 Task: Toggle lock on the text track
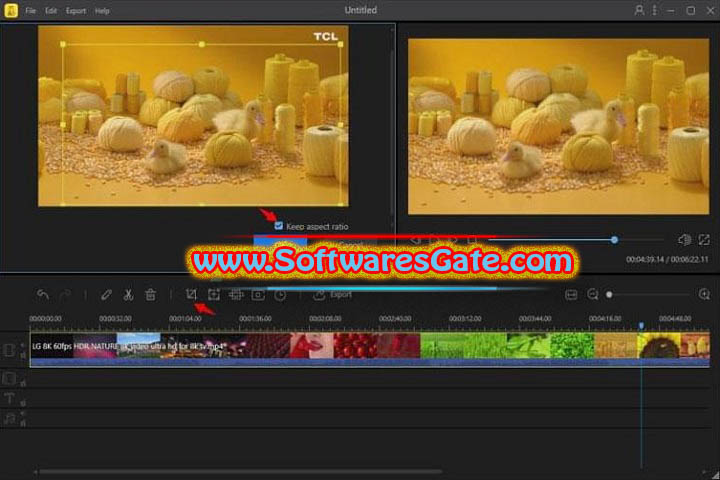[23, 403]
